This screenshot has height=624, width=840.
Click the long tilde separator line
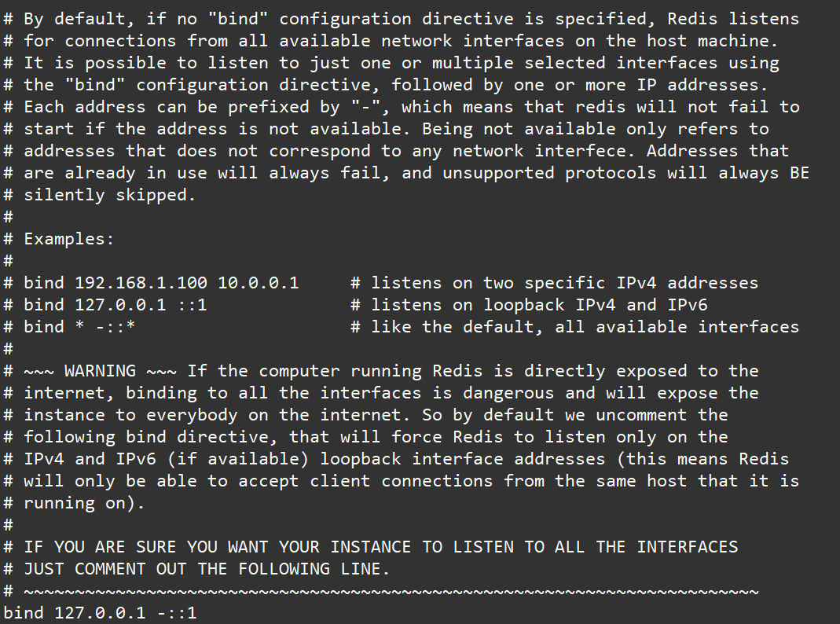[391, 591]
